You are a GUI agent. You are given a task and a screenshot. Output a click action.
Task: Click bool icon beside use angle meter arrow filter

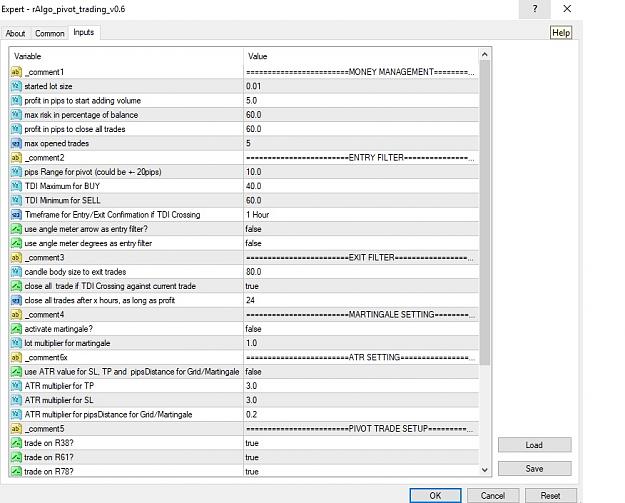point(16,229)
